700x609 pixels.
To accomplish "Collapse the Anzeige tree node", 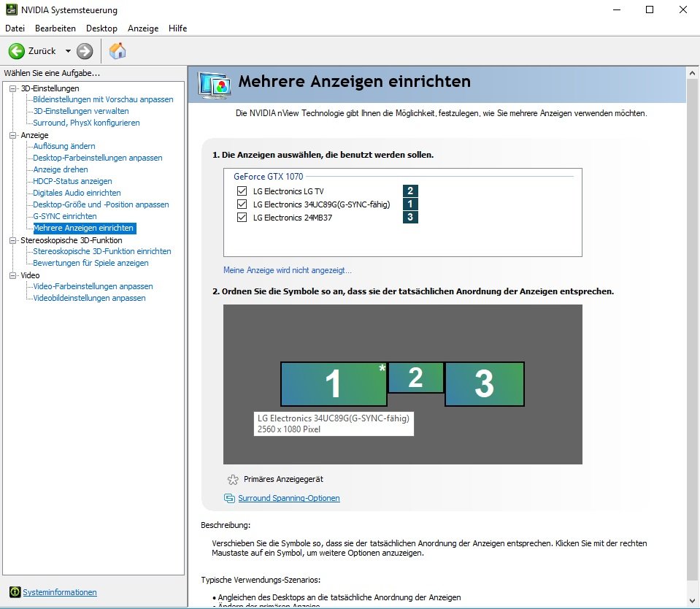I will (13, 135).
